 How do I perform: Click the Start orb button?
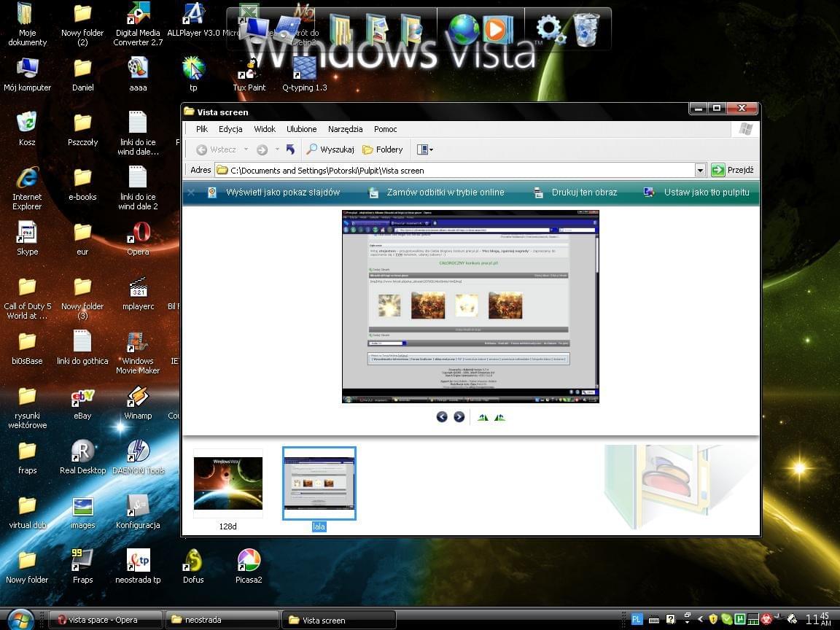point(20,619)
